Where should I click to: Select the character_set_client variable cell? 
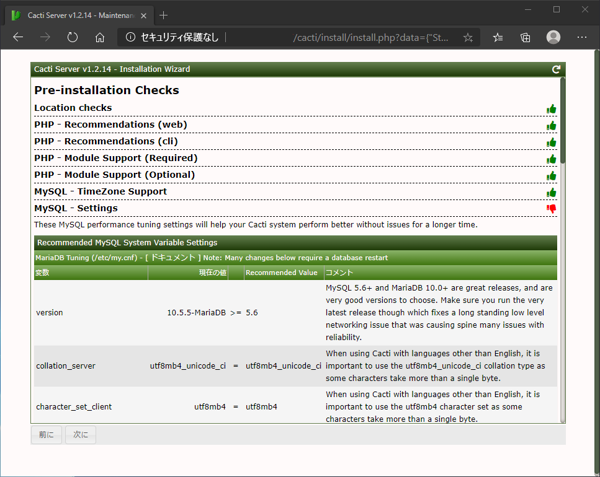[74, 407]
